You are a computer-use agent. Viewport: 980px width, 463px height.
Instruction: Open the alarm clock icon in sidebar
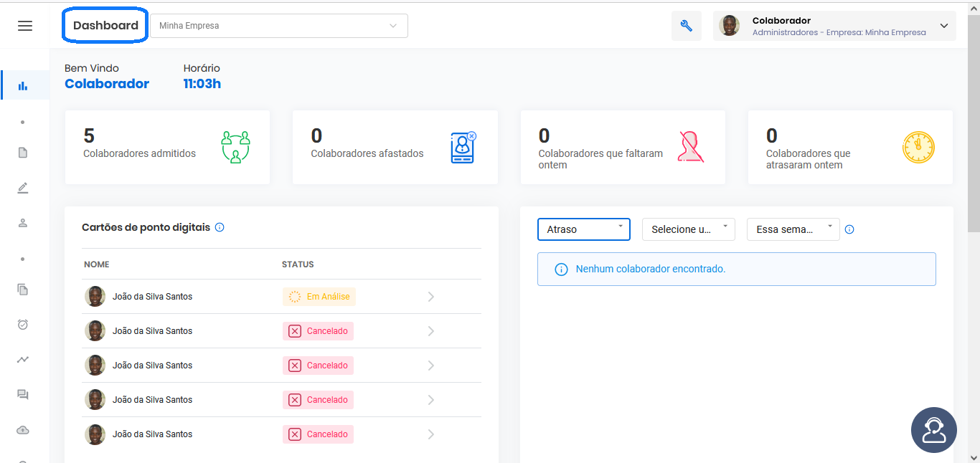(x=23, y=325)
